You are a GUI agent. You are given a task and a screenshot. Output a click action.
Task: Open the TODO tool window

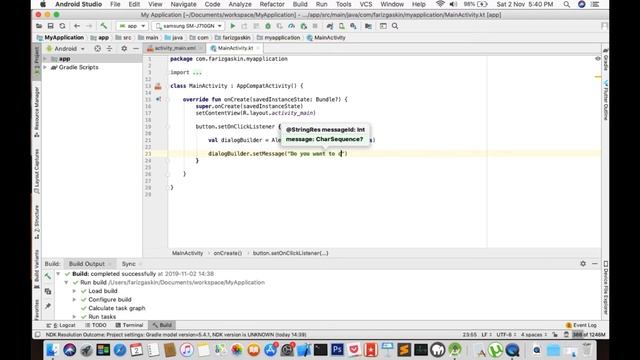click(96, 325)
